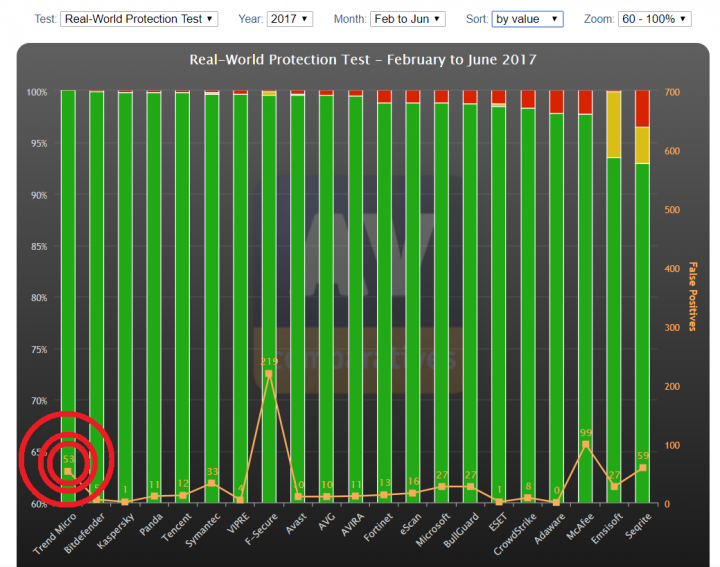
Task: Click the CrowdStrike x-axis label
Action: [x=515, y=533]
